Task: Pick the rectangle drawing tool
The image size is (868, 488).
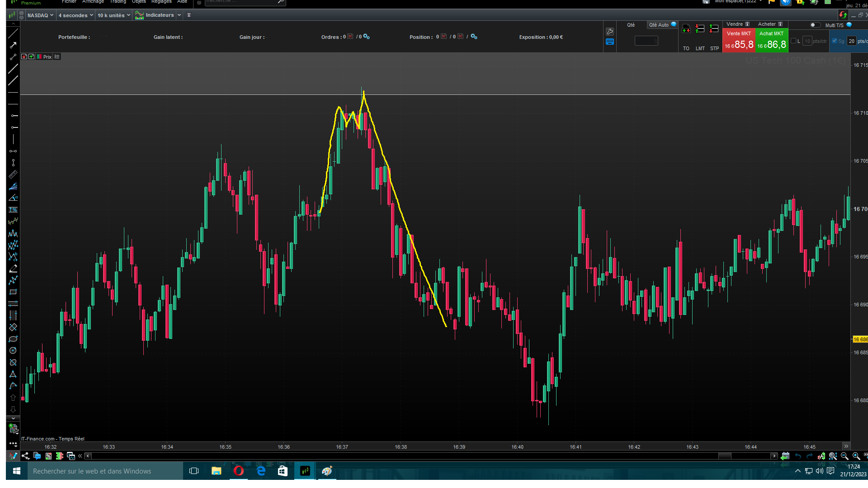Action: [13, 292]
